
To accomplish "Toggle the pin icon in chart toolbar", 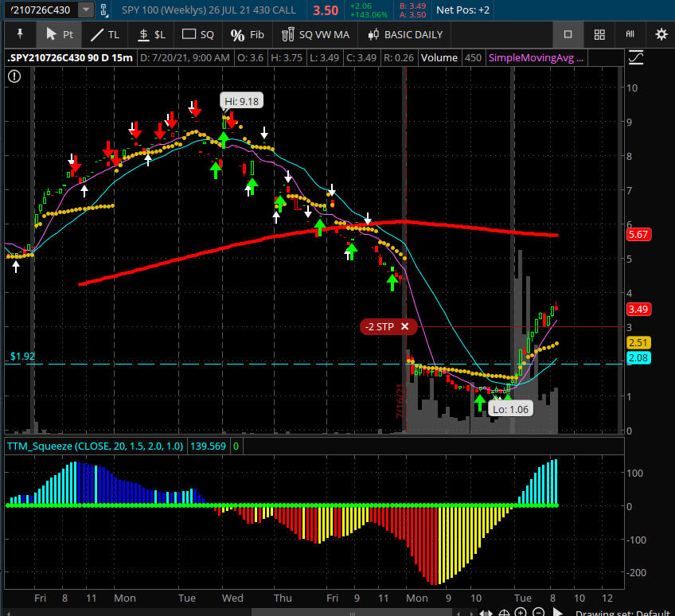I will 20,35.
